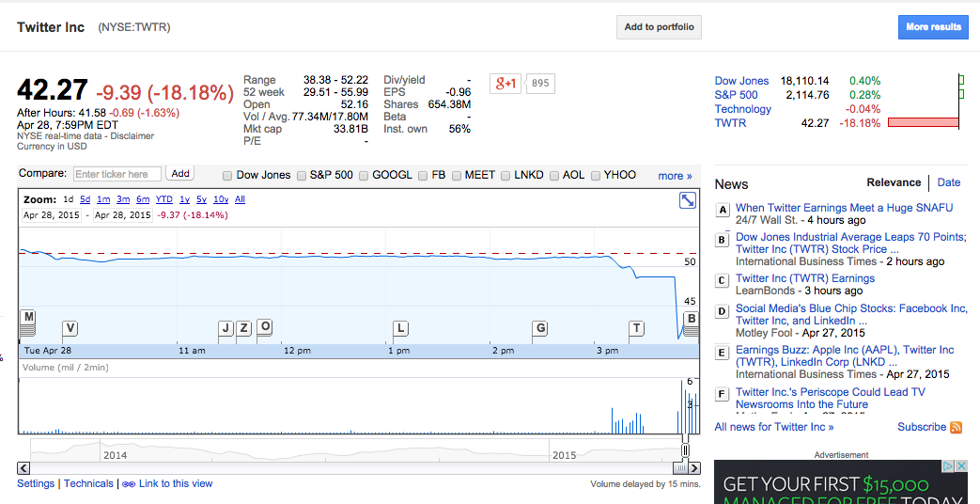Open Technicals link below chart
980x504 pixels.
point(88,483)
